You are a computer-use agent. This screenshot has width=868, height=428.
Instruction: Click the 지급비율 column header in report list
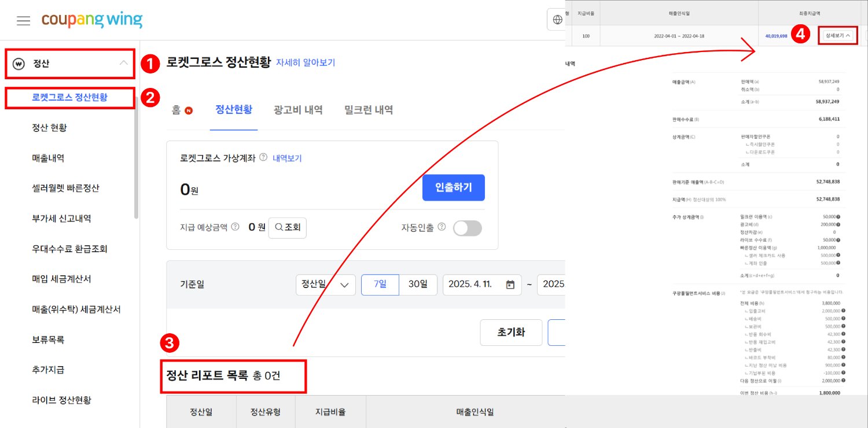tap(330, 412)
